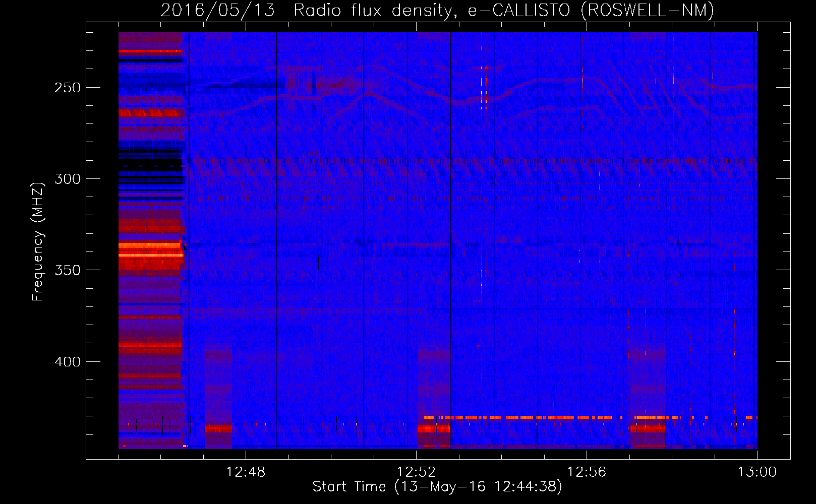
Task: Click the 12:52 time axis label
Action: pos(416,472)
